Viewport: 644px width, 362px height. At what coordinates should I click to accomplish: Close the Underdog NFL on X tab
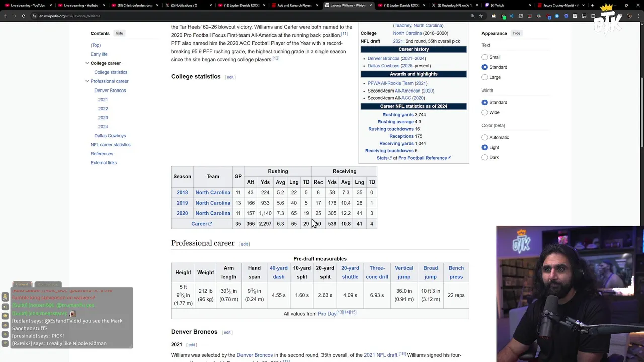coord(477,5)
